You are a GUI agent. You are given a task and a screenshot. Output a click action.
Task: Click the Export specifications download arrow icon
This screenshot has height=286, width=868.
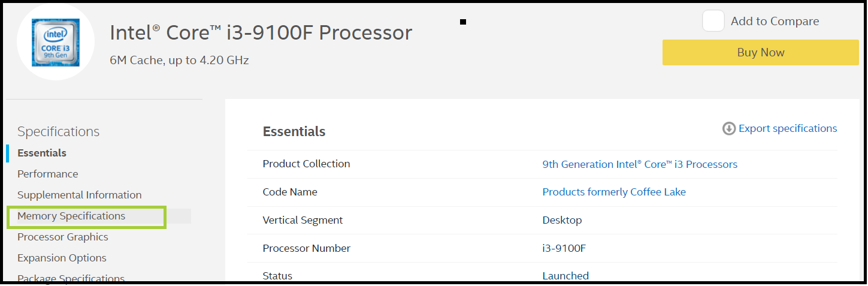[728, 128]
